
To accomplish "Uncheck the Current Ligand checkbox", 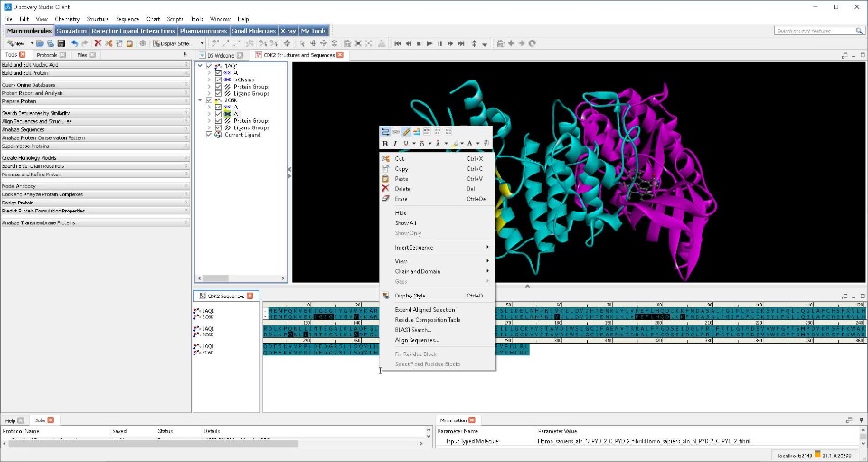I will click(x=210, y=135).
